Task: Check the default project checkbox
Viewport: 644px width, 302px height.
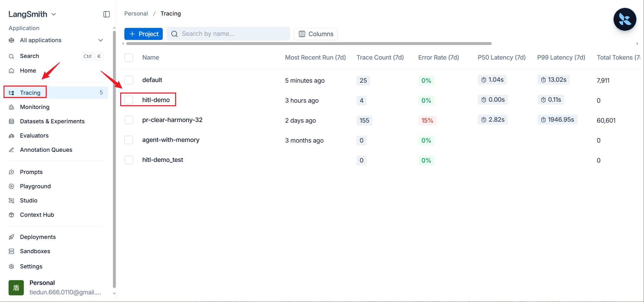Action: 128,80
